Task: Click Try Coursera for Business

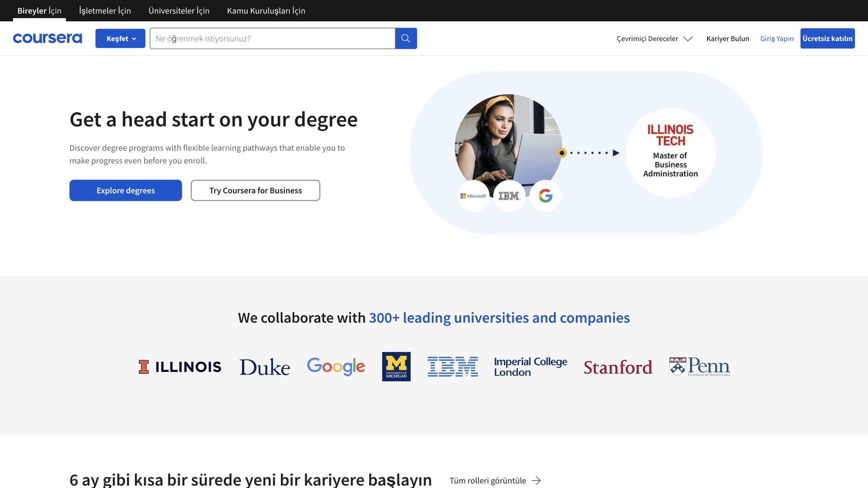Action: [x=255, y=190]
